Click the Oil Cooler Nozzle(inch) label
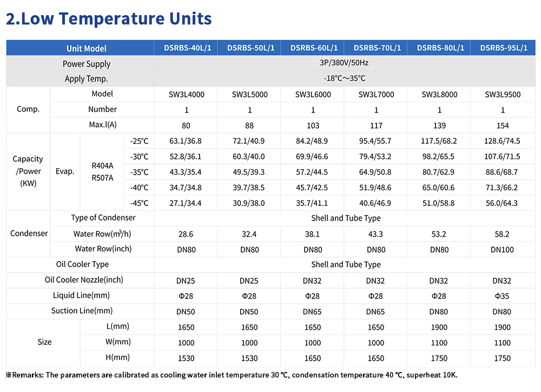 pos(84,280)
